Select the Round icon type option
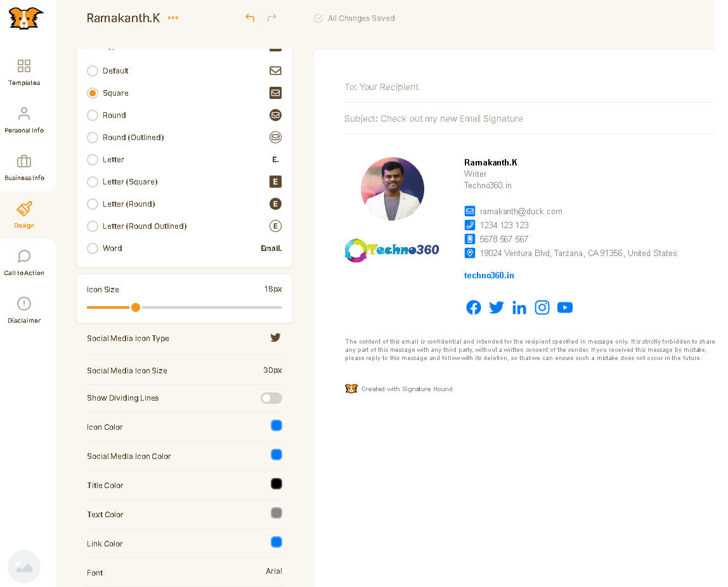 93,115
